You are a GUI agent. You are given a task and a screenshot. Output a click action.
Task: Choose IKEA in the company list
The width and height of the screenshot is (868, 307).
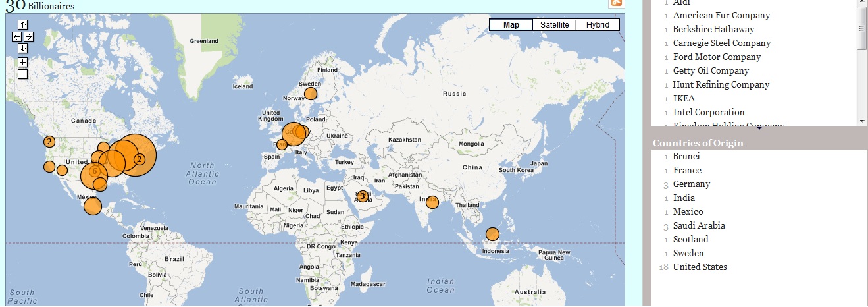684,98
